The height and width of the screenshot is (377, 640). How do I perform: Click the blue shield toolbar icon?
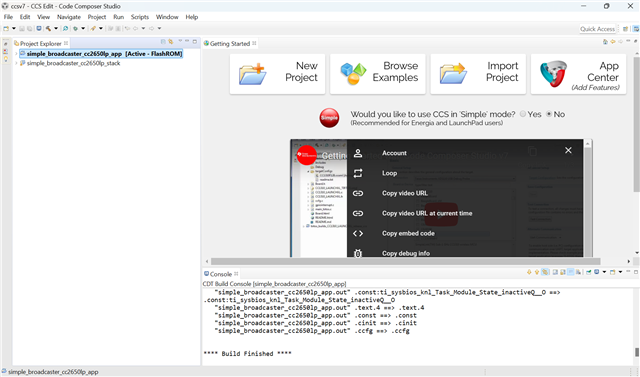(39, 29)
